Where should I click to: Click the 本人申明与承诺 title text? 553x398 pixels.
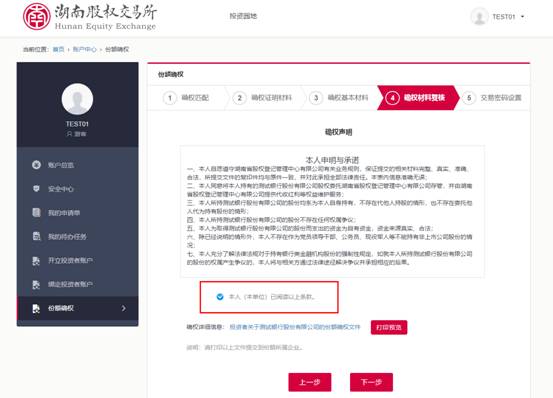point(332,160)
